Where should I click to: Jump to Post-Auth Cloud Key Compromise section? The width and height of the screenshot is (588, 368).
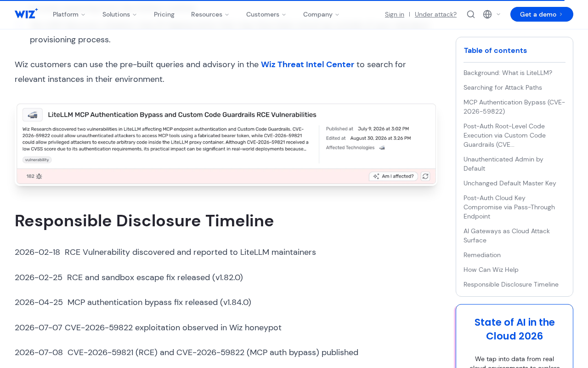pyautogui.click(x=509, y=207)
